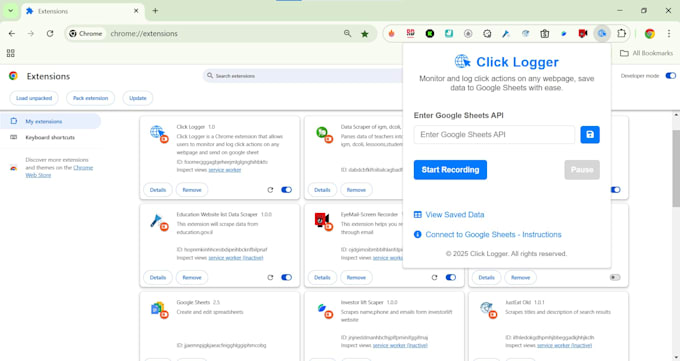Remove the Education Website list Data Scraper
The height and width of the screenshot is (361, 680).
[192, 277]
